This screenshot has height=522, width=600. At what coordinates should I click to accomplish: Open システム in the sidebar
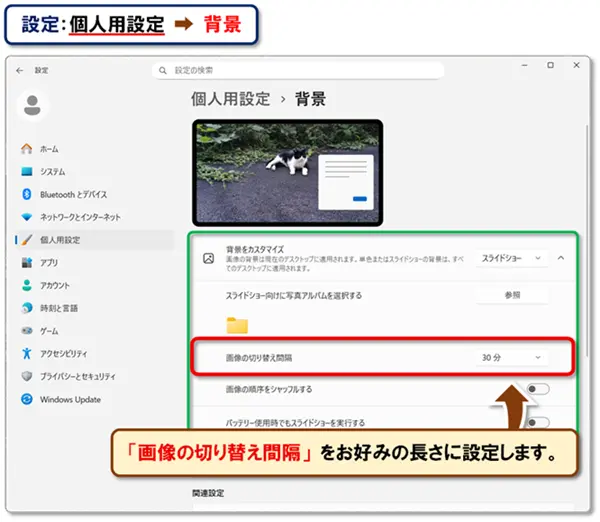(94, 171)
